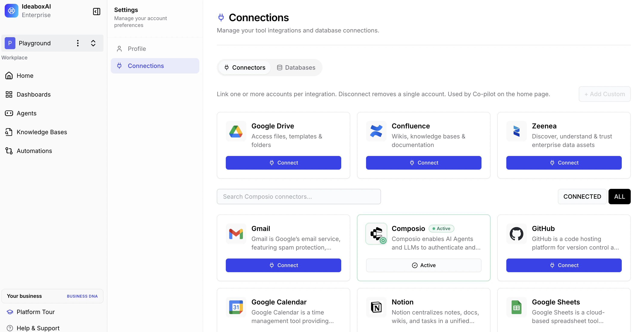Screen dimensions: 644x332
Task: Switch to the Databases tab
Action: tap(296, 68)
